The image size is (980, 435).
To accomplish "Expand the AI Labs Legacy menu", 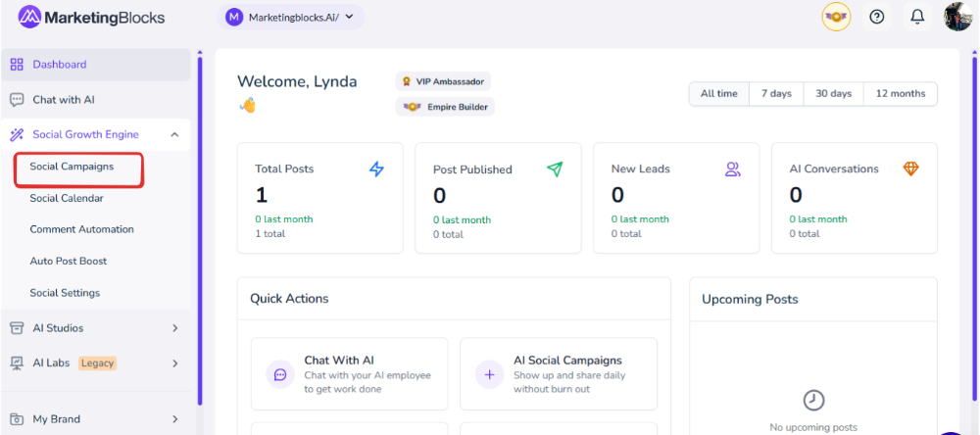I will coord(174,363).
